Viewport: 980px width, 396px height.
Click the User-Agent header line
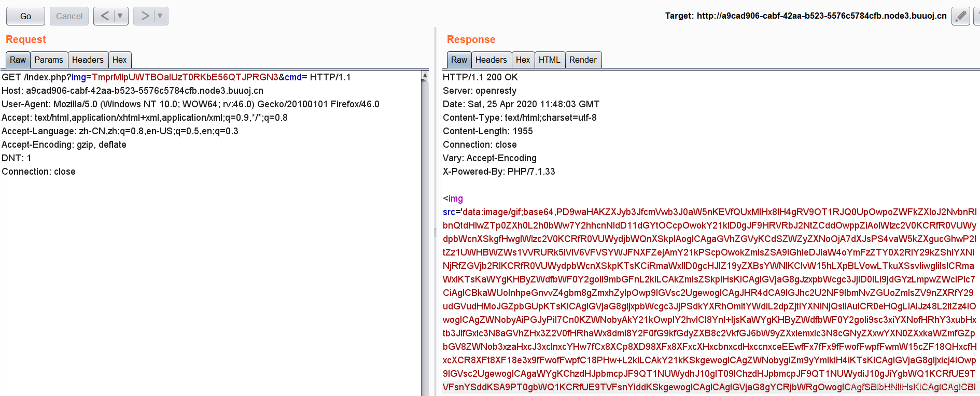pyautogui.click(x=190, y=104)
